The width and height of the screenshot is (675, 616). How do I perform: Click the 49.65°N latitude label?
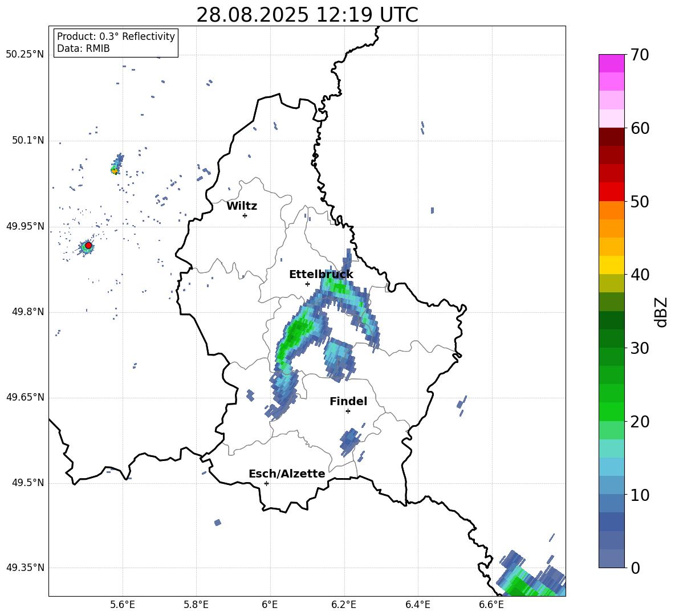(x=25, y=397)
